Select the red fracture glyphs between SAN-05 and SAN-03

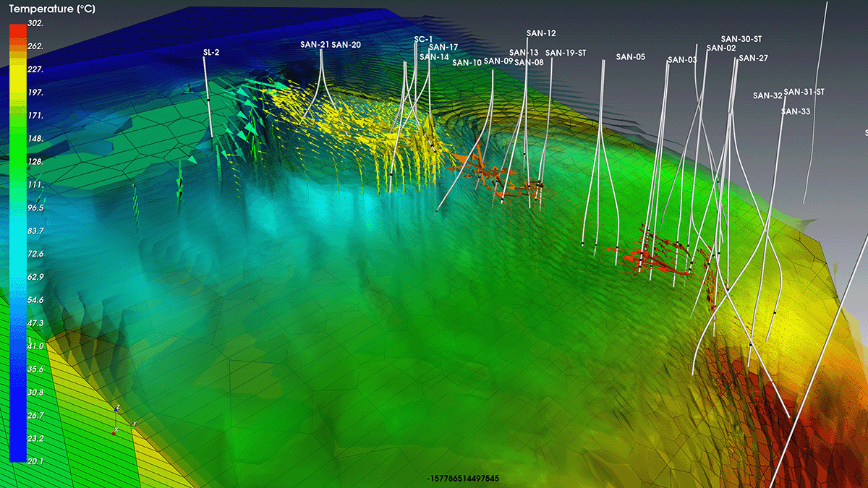click(658, 260)
